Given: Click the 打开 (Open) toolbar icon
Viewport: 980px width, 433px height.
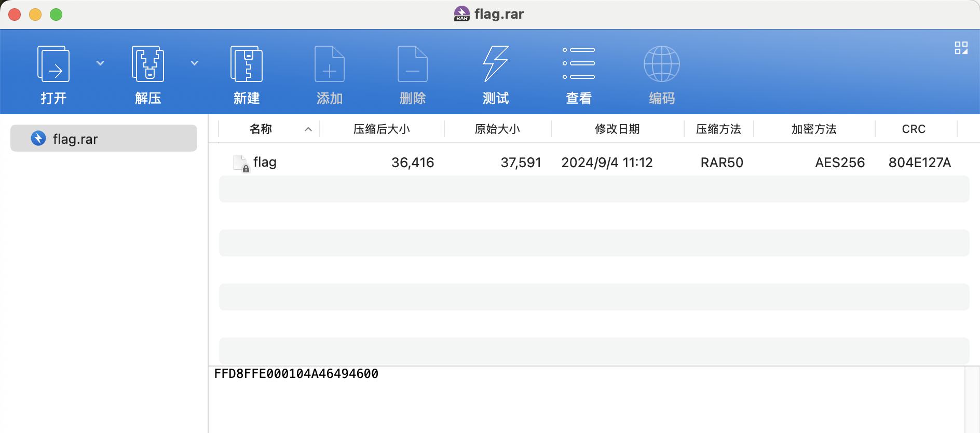Looking at the screenshot, I should pyautogui.click(x=53, y=64).
